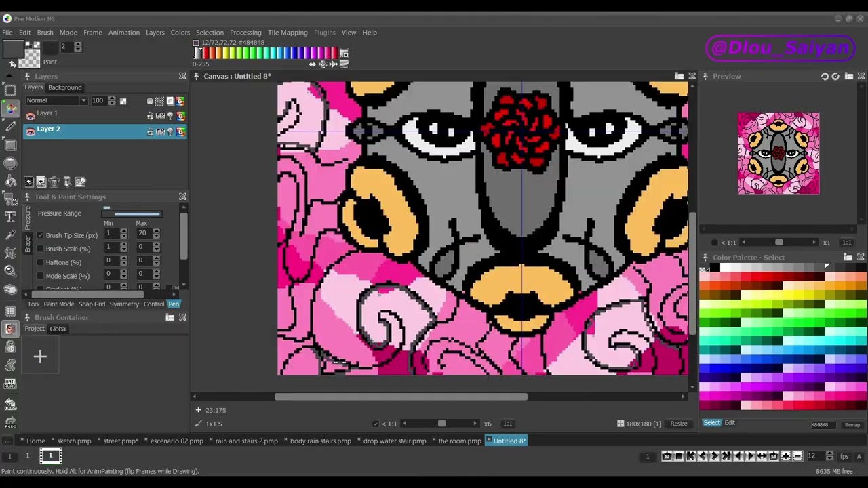This screenshot has height=488, width=868.
Task: Toggle preview <1:1 checkbox
Action: (714, 242)
